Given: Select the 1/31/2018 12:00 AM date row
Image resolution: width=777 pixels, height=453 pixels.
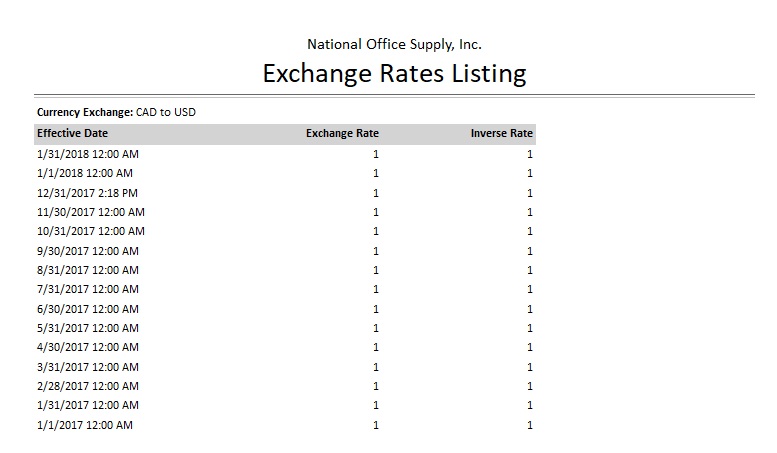Looking at the screenshot, I should click(87, 154).
